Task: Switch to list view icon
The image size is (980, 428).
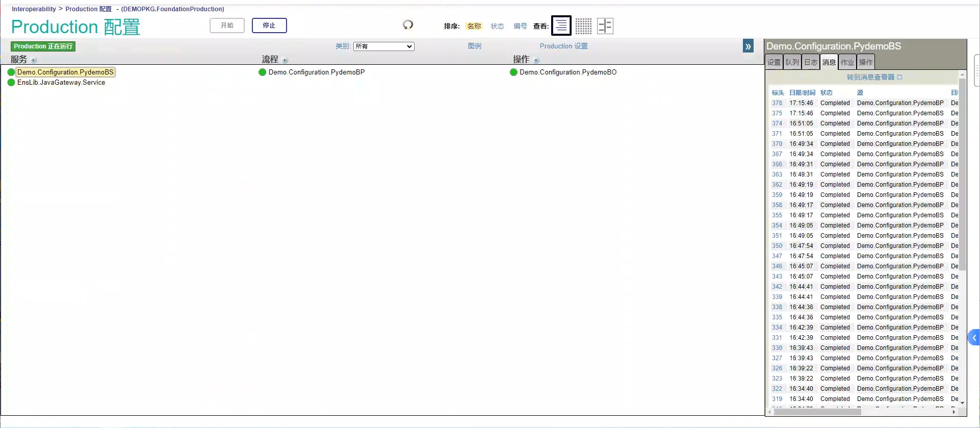Action: click(x=561, y=26)
